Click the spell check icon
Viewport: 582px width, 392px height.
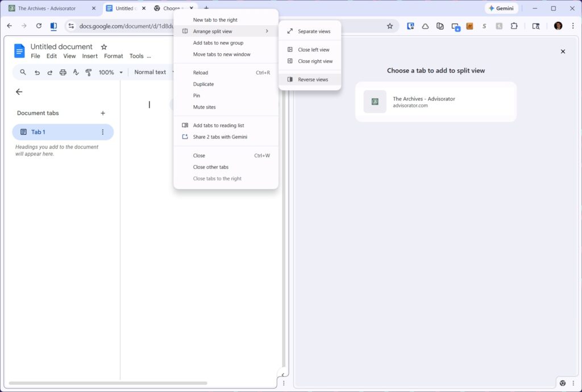pyautogui.click(x=76, y=73)
